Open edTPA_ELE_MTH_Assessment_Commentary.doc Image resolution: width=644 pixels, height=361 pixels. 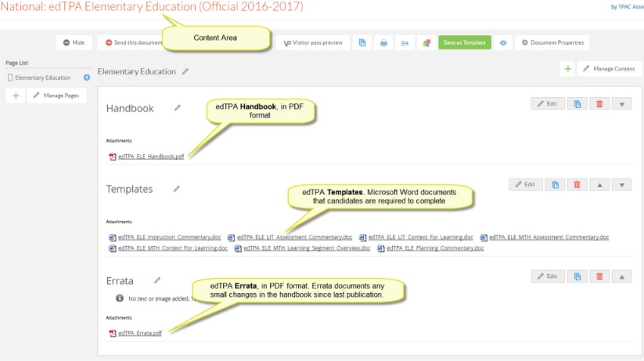549,237
